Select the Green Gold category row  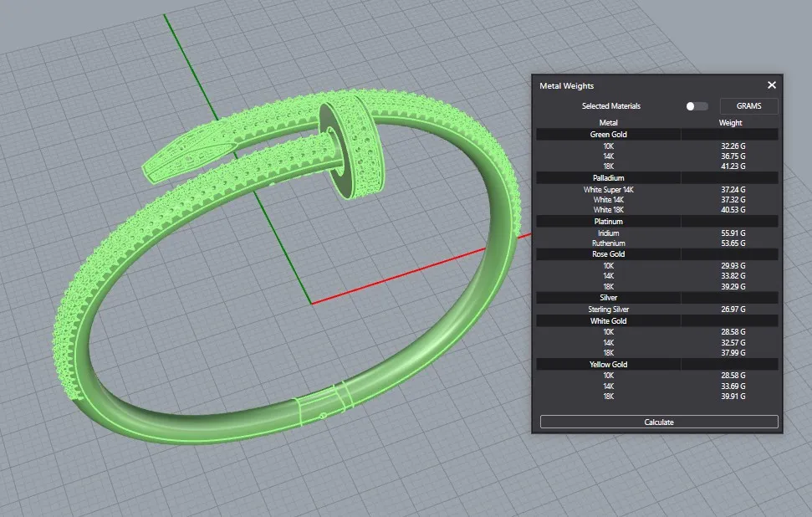click(x=657, y=135)
